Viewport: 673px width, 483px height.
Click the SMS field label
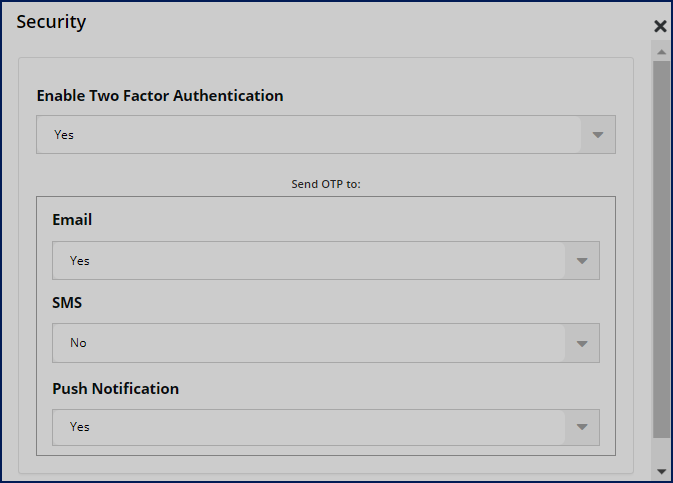(68, 302)
